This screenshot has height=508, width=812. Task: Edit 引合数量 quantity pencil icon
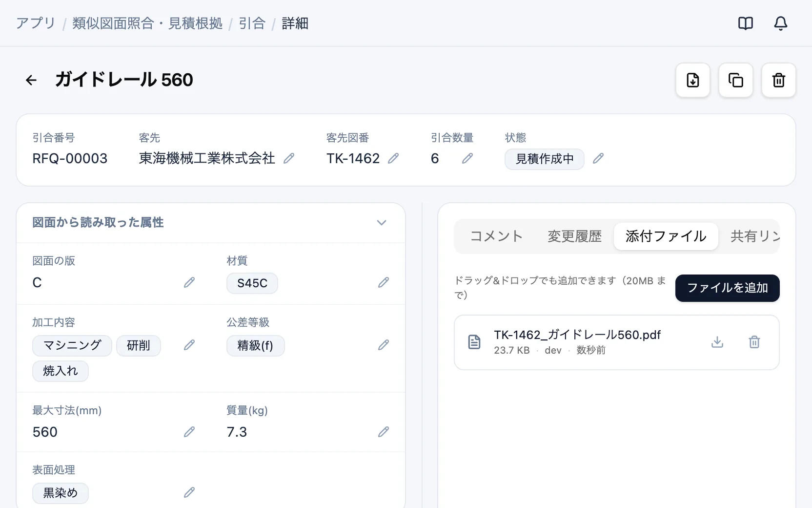point(467,158)
